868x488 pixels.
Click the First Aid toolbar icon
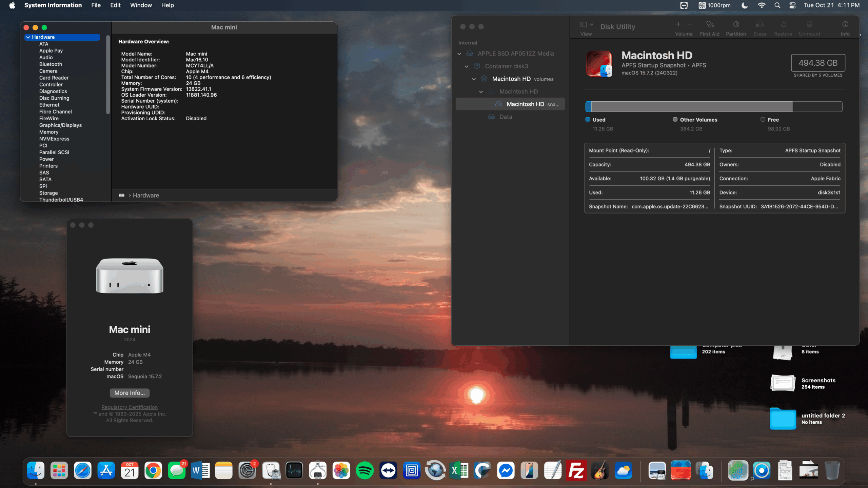pyautogui.click(x=709, y=25)
